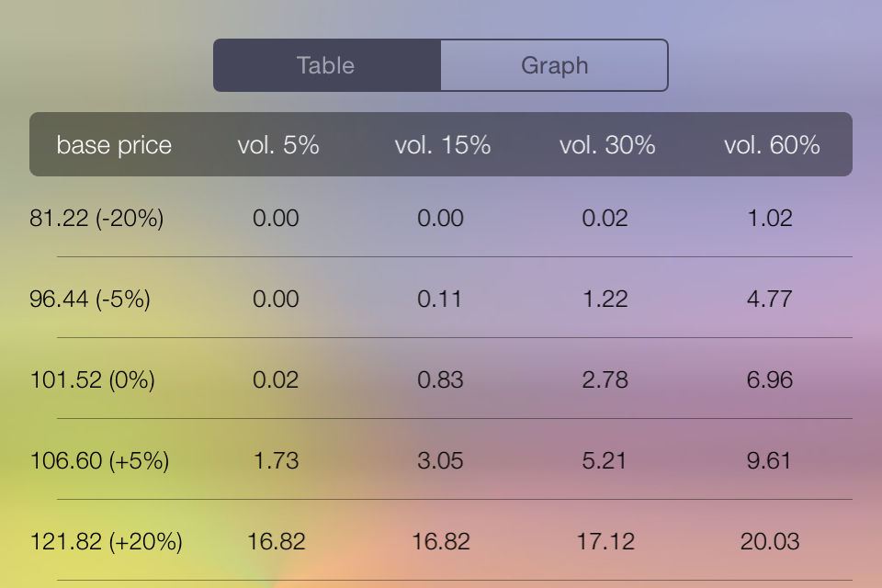Select the 1.02 value cell
The width and height of the screenshot is (882, 588).
click(770, 219)
